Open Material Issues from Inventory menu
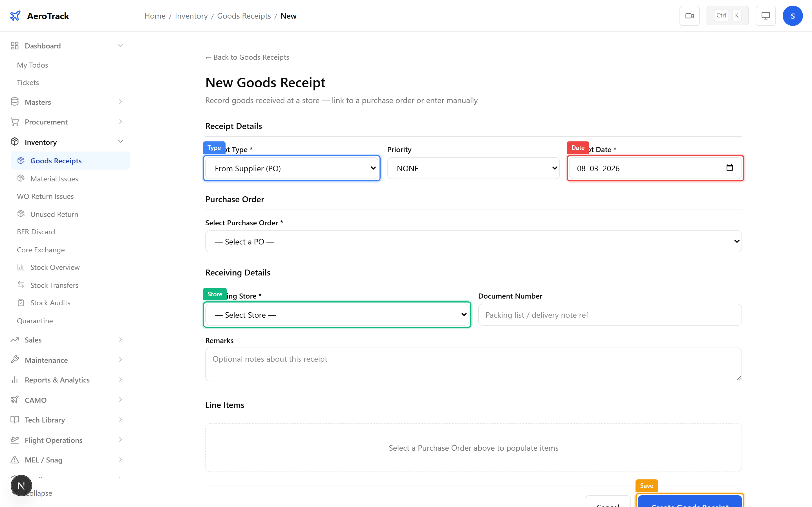The width and height of the screenshot is (812, 507). coord(54,179)
